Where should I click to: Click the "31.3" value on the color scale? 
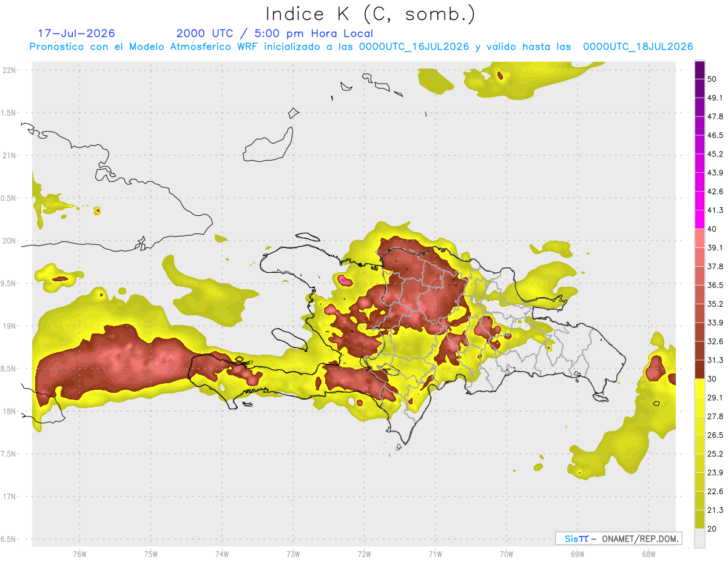pyautogui.click(x=715, y=360)
